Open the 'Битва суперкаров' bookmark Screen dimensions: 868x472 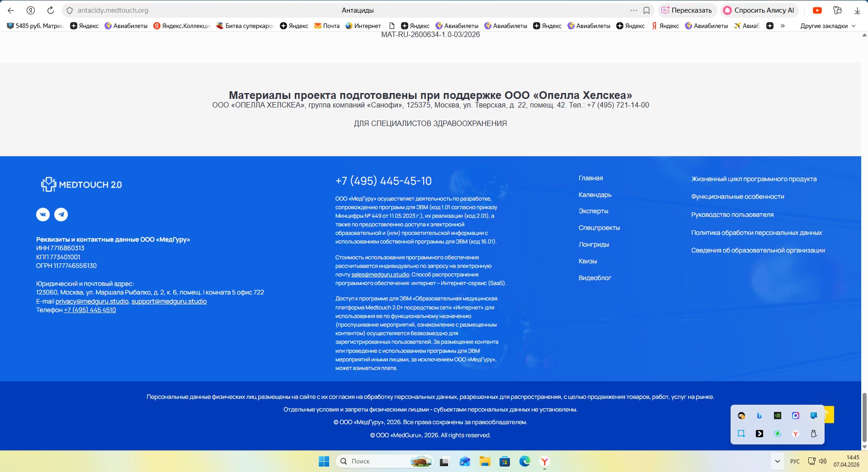click(x=245, y=26)
